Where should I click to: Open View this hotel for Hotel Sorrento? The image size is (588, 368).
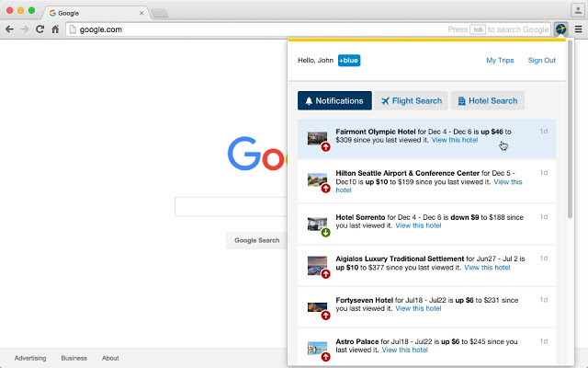(x=418, y=225)
